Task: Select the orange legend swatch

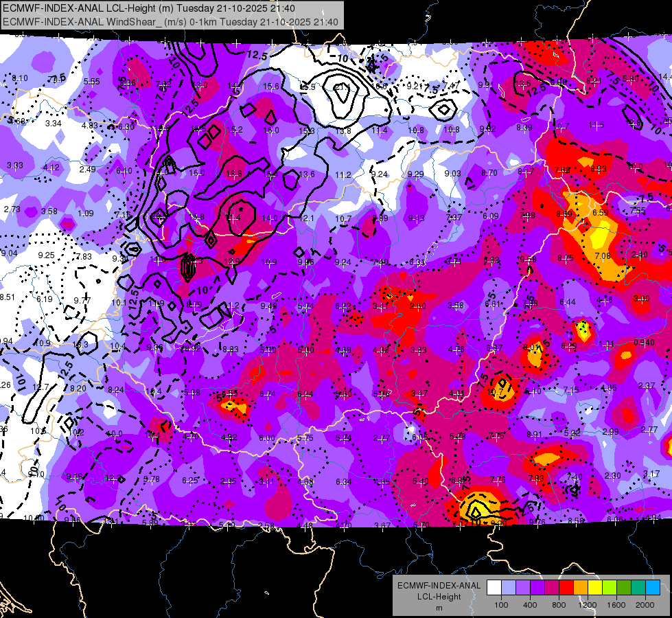Action: [580, 588]
